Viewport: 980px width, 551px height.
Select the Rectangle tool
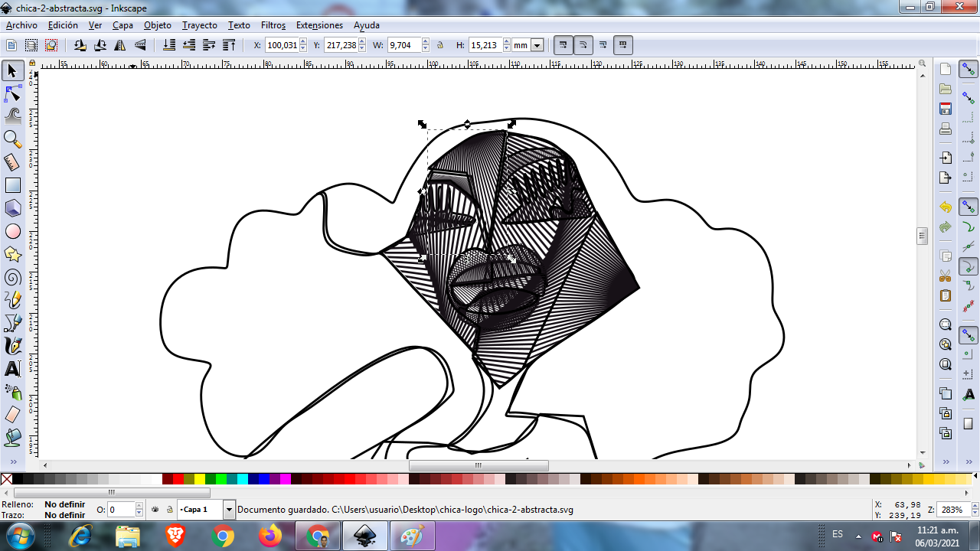tap(12, 185)
